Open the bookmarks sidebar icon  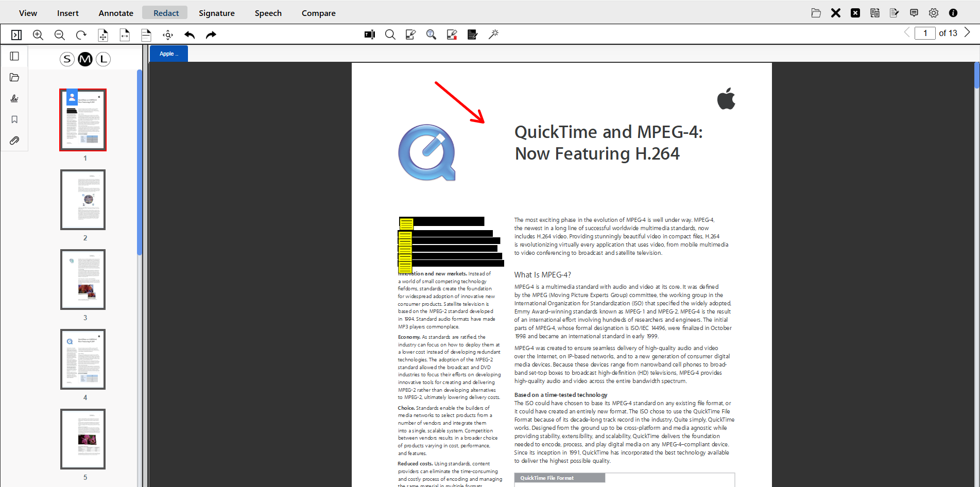(14, 119)
